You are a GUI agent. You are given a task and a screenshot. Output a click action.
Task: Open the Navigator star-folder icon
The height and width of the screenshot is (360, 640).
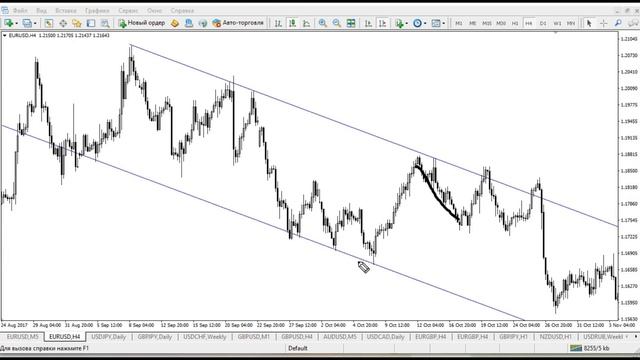pyautogui.click(x=77, y=23)
